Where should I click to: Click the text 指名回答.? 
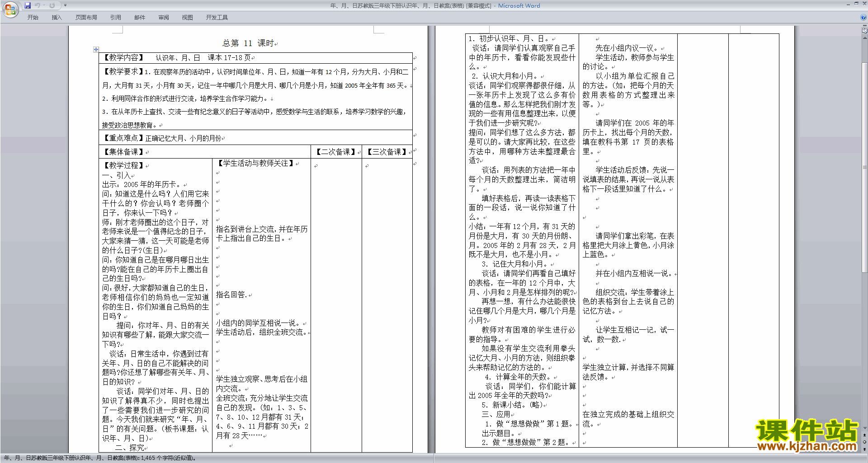tap(231, 295)
